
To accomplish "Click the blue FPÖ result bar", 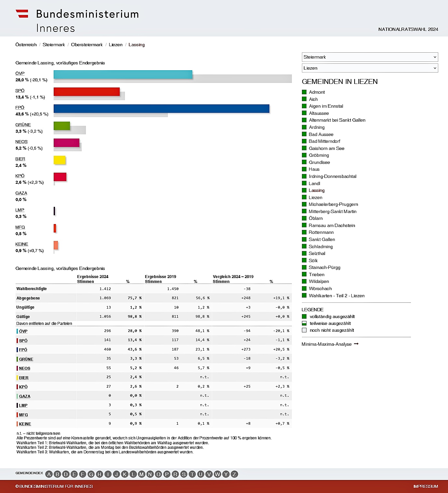I will (161, 109).
